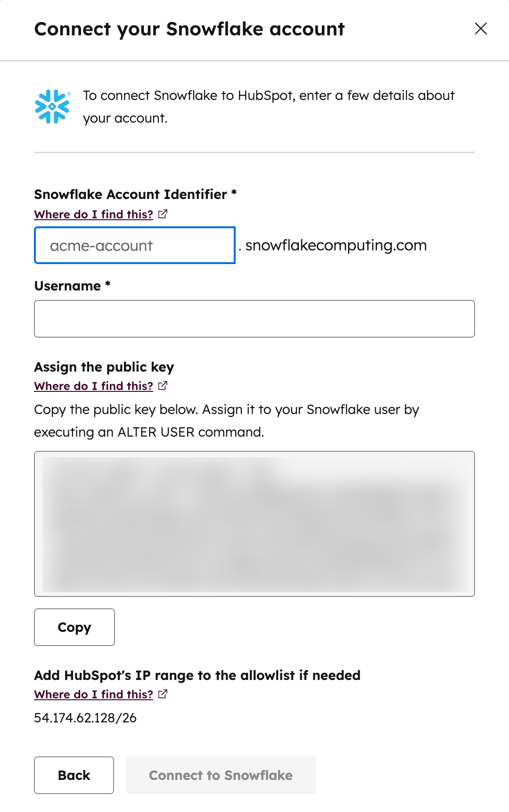Open "Where do I find this?" under Snowflake Account Identifier
This screenshot has width=509, height=812.
93,214
